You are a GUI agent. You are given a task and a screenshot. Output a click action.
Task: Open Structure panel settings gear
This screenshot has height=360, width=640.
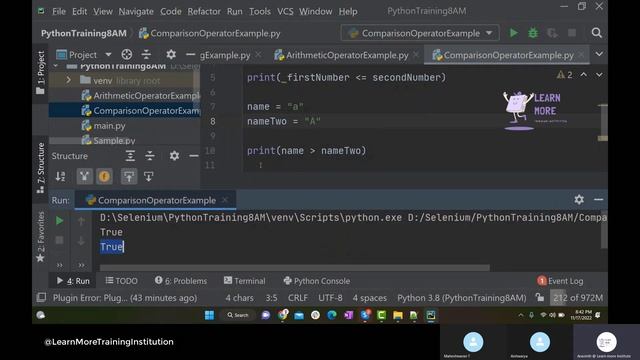[174, 156]
